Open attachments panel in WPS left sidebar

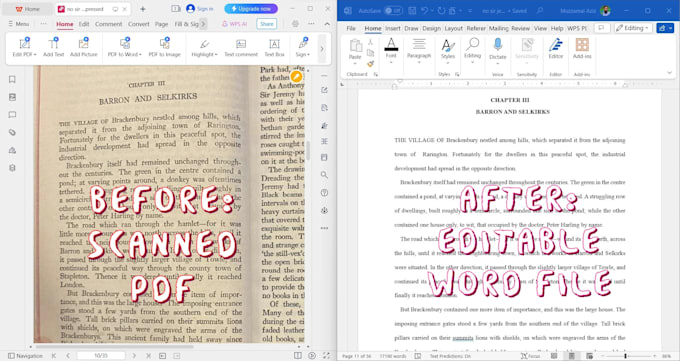click(12, 132)
